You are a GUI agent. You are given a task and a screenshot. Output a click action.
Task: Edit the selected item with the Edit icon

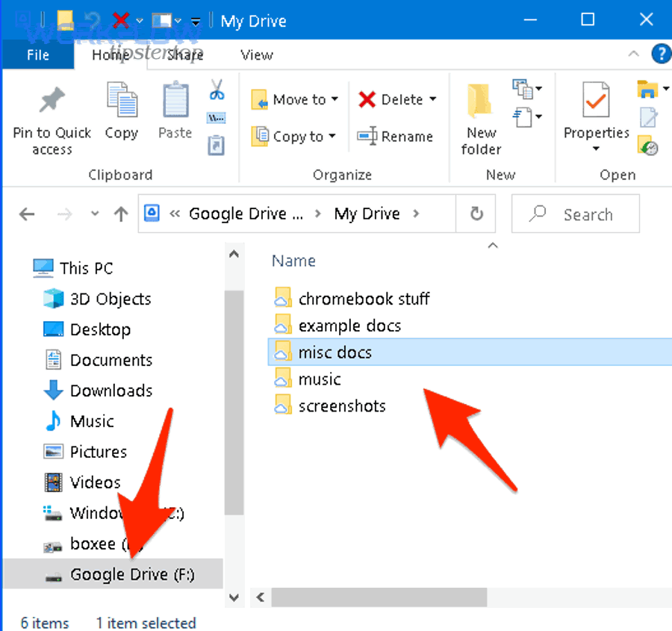tap(647, 117)
